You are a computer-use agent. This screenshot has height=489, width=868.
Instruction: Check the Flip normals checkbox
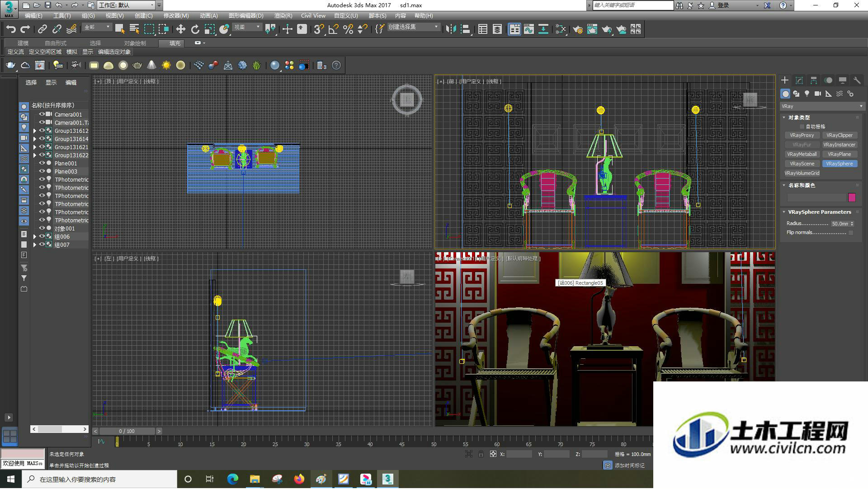tap(851, 233)
